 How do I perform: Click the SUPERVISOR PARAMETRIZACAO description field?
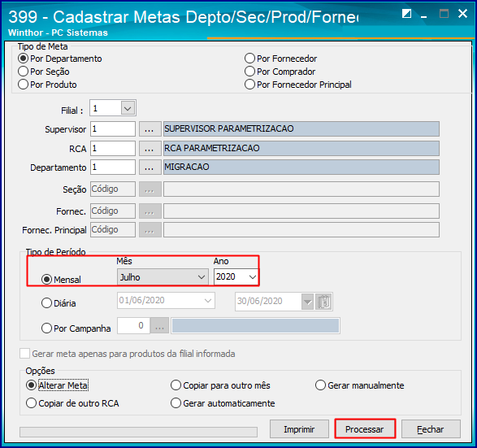[301, 129]
